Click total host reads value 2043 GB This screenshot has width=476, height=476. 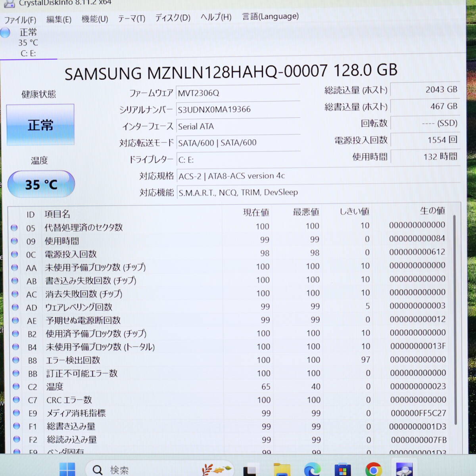click(425, 90)
